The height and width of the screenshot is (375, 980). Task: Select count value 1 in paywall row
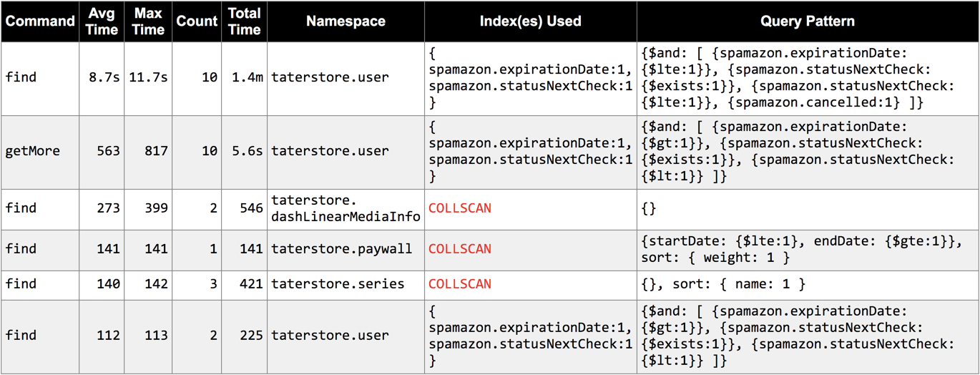[213, 250]
